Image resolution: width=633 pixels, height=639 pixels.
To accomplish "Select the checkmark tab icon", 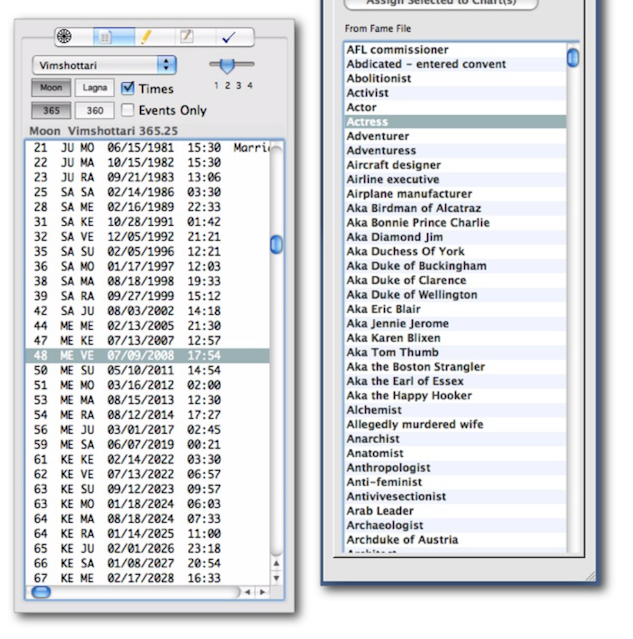I will (228, 37).
